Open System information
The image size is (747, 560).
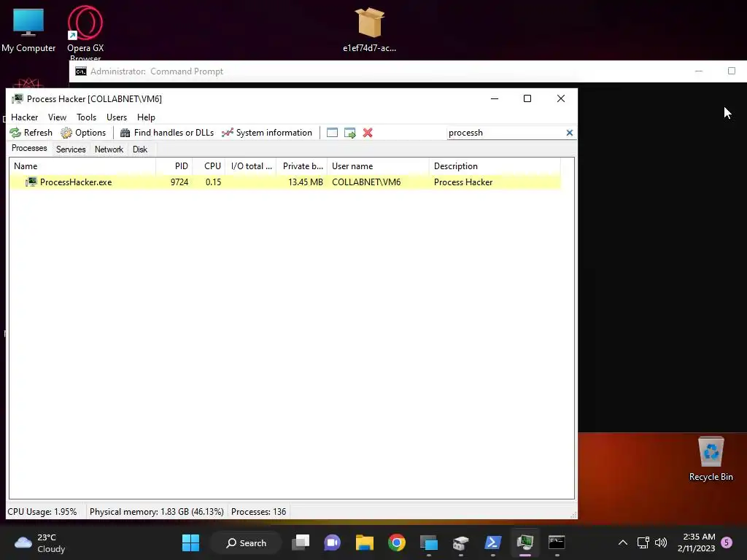(267, 133)
